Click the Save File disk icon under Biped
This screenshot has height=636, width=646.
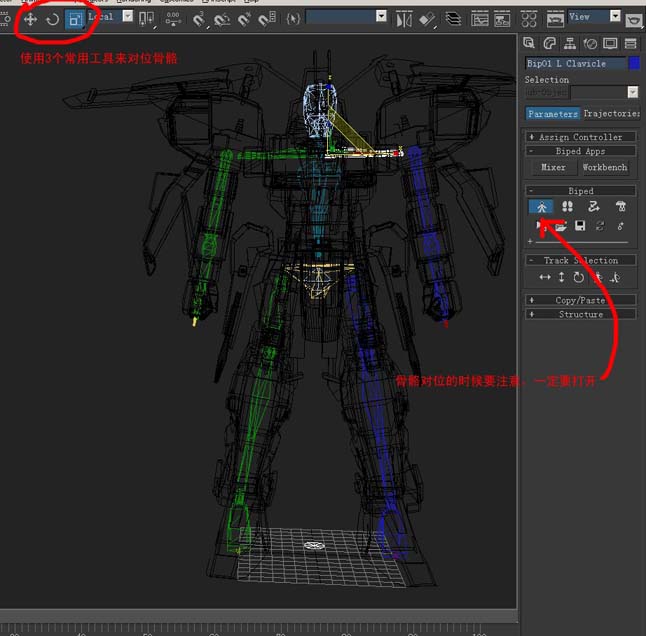click(581, 226)
